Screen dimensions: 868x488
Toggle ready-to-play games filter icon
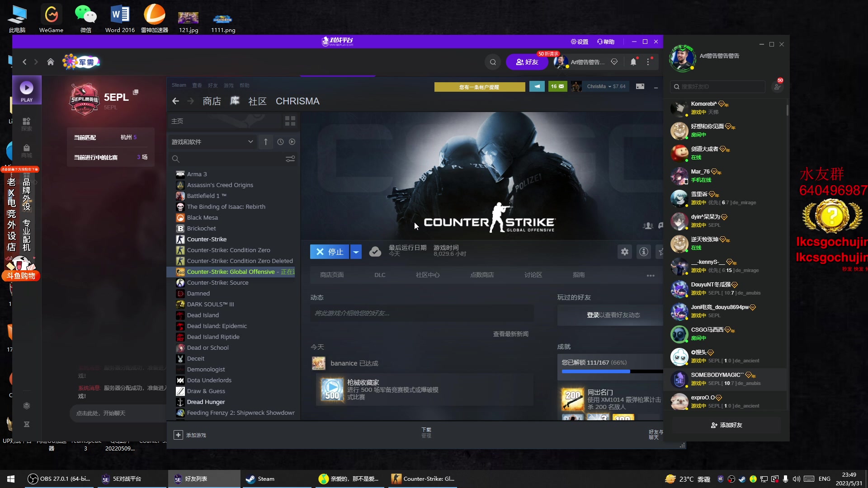[x=292, y=142]
